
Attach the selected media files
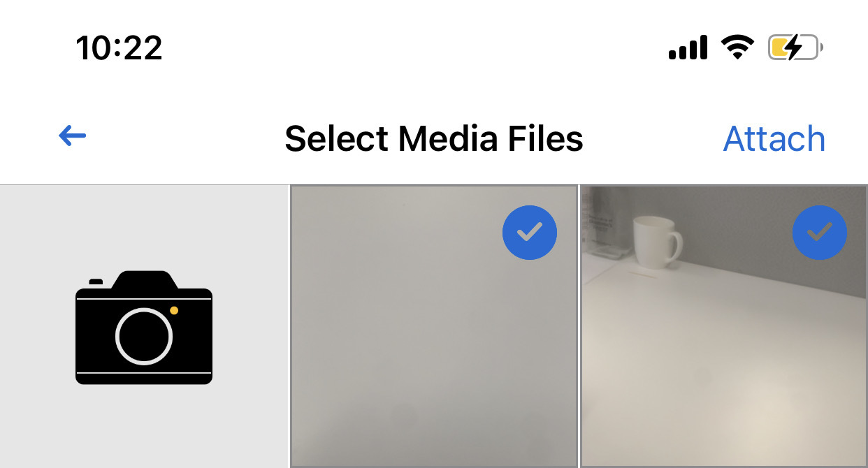click(x=774, y=138)
